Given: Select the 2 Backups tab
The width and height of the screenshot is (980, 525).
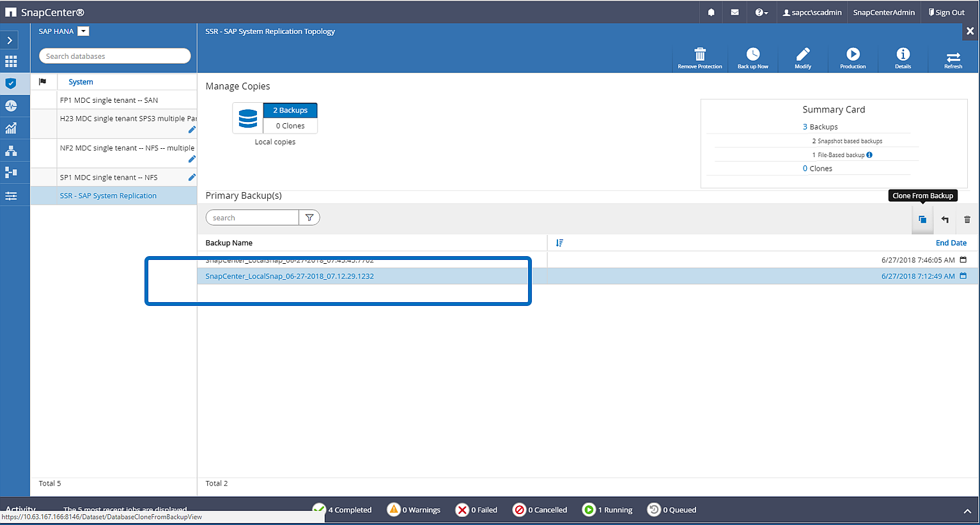Looking at the screenshot, I should 290,110.
